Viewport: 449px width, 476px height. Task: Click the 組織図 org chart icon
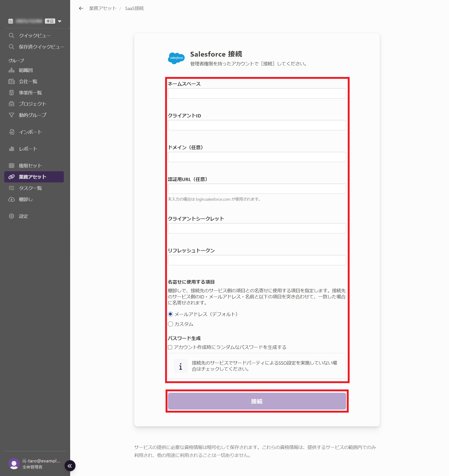tap(11, 70)
